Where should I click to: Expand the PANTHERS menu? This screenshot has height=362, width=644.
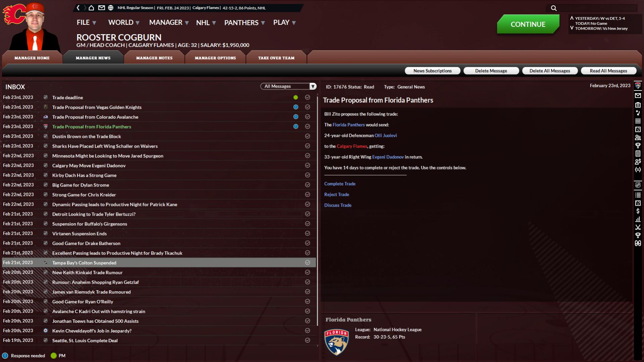pos(245,22)
